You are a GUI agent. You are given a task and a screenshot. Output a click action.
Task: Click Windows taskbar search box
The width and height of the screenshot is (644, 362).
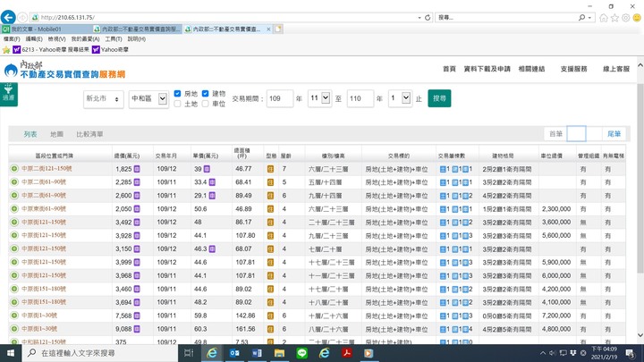[x=100, y=353]
